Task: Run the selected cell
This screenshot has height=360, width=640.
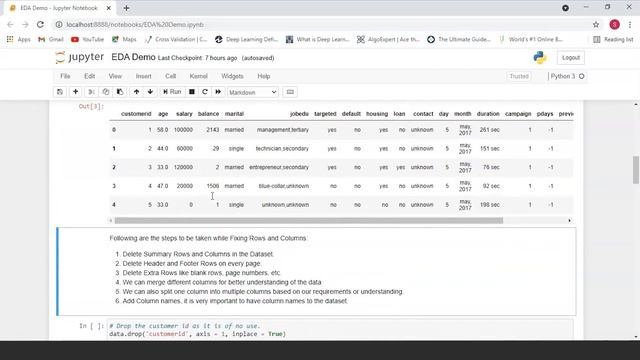Action: coord(172,92)
